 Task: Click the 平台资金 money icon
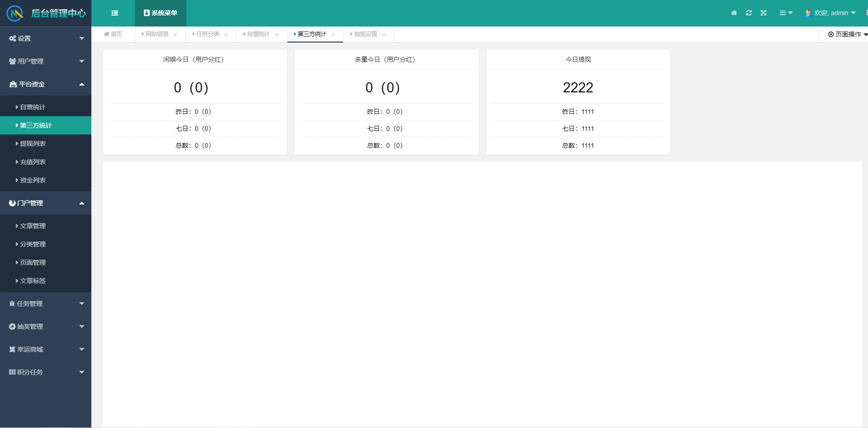click(x=12, y=84)
